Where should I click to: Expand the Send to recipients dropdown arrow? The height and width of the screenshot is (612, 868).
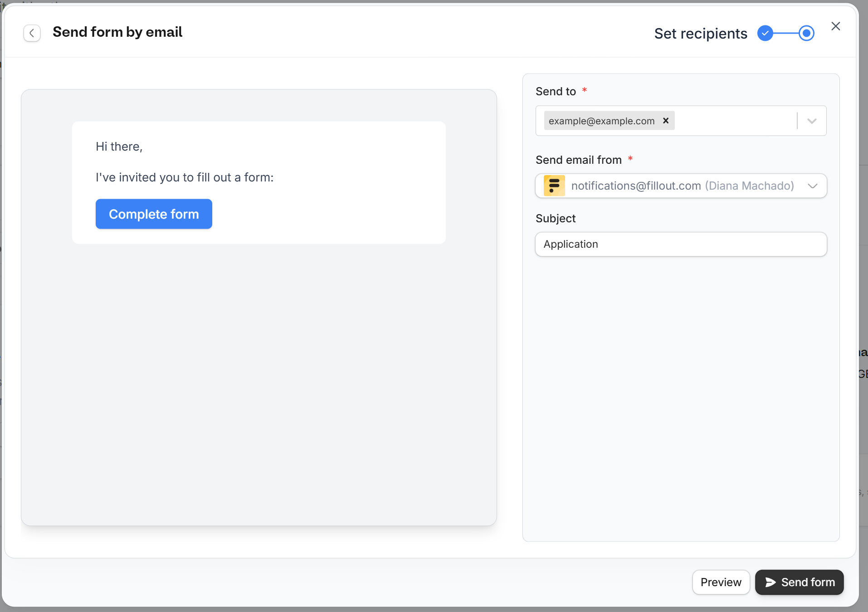pos(812,121)
